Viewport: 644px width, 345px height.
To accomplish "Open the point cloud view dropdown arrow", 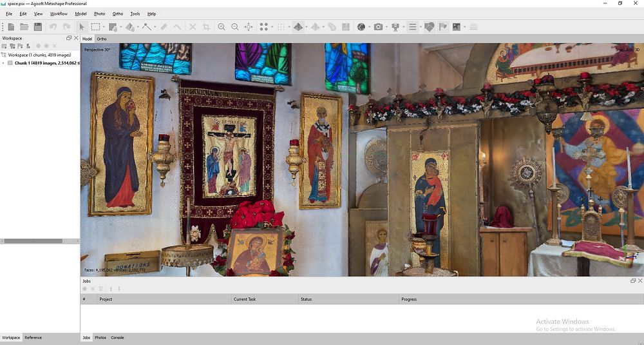I will point(273,27).
